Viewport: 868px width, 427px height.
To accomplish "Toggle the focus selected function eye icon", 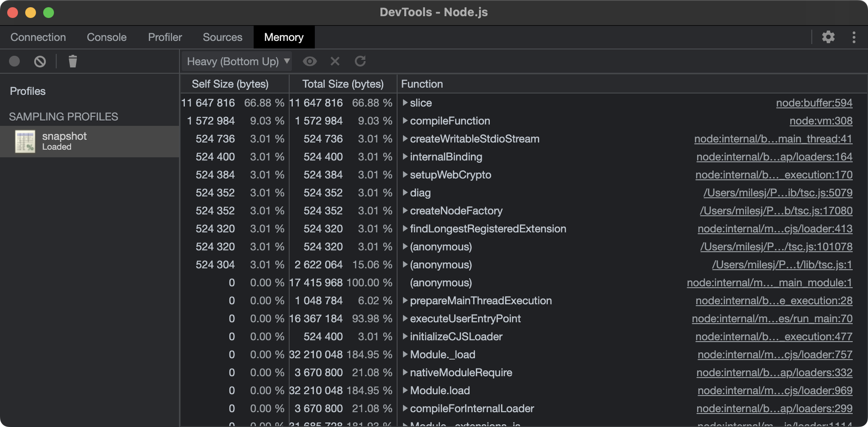I will click(x=309, y=61).
